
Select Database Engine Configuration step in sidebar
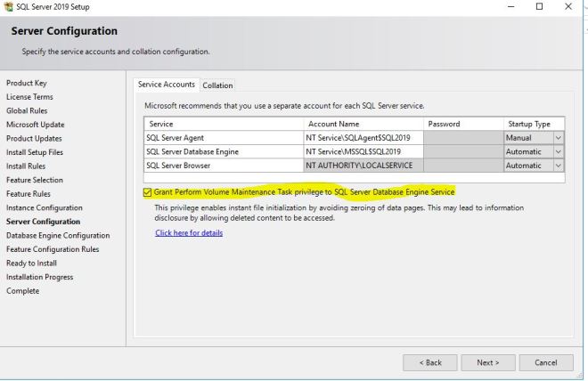58,235
